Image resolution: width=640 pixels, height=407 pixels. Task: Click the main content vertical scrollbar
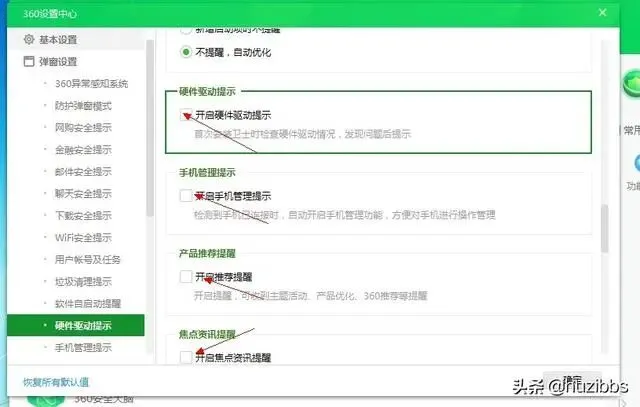pos(604,229)
